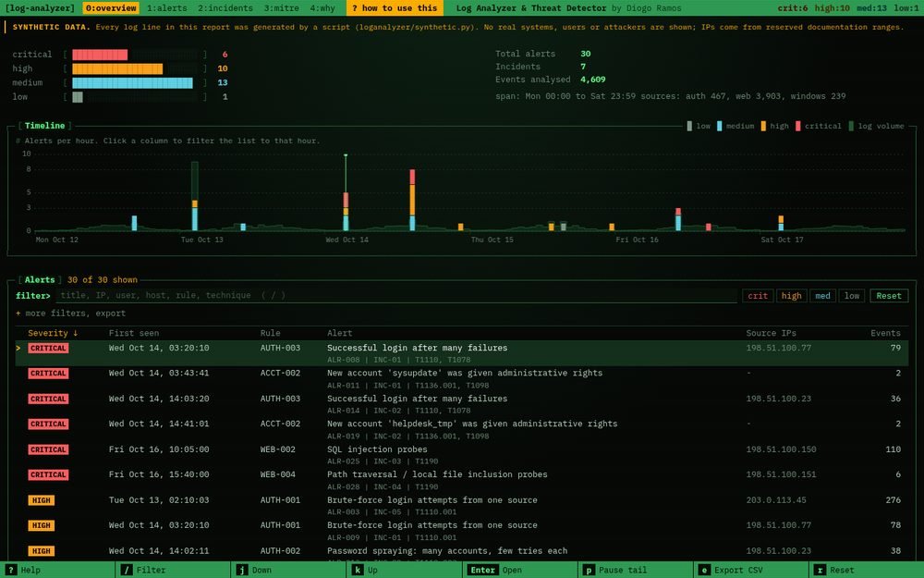Image resolution: width=924 pixels, height=578 pixels.
Task: Click the CRITICAL badge on the WEB-004 row
Action: pos(48,474)
